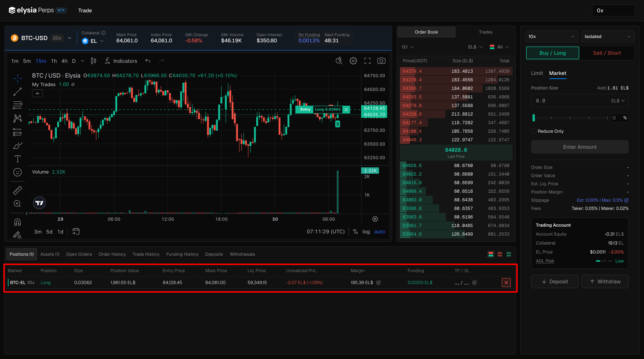Image resolution: width=644 pixels, height=359 pixels.
Task: Select the Text annotation tool
Action: point(18,159)
